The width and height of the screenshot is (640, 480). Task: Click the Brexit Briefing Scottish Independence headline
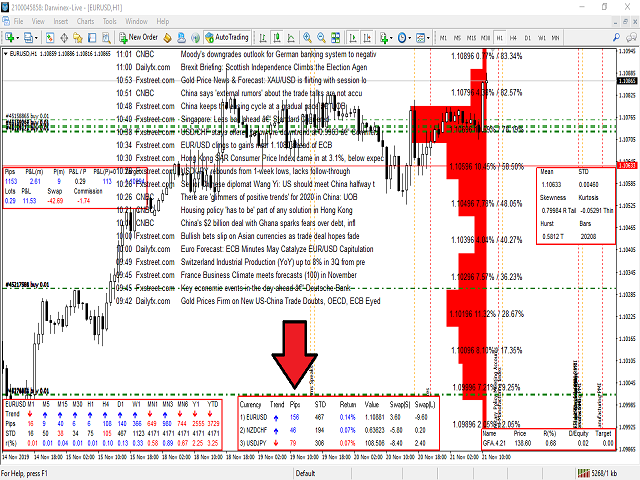(x=274, y=67)
